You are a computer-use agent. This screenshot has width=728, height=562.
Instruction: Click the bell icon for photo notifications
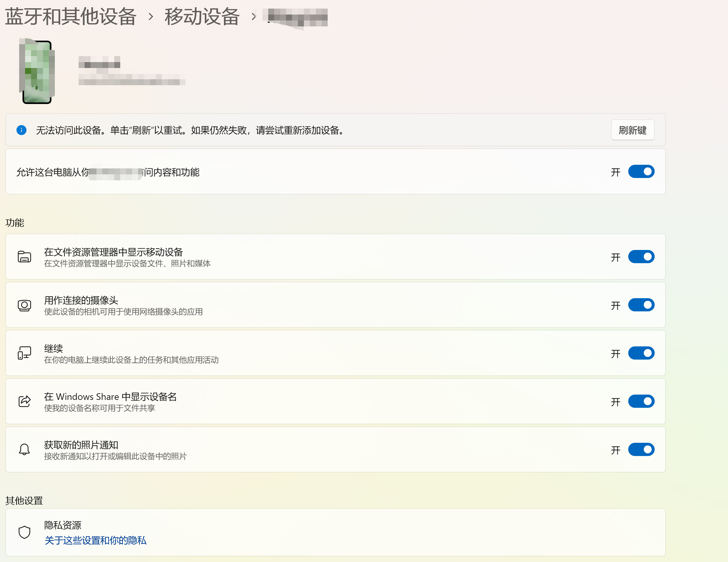coord(24,449)
